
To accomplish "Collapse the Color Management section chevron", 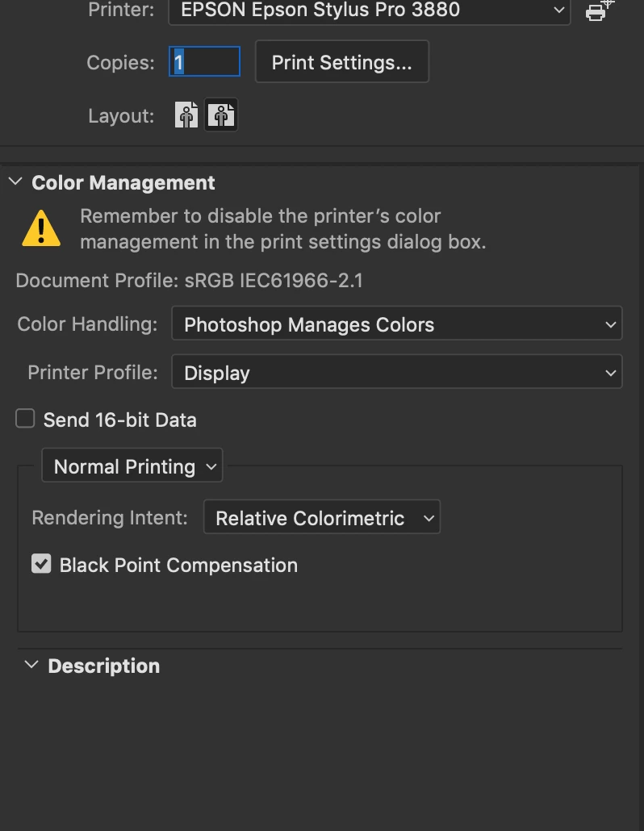I will pyautogui.click(x=15, y=182).
